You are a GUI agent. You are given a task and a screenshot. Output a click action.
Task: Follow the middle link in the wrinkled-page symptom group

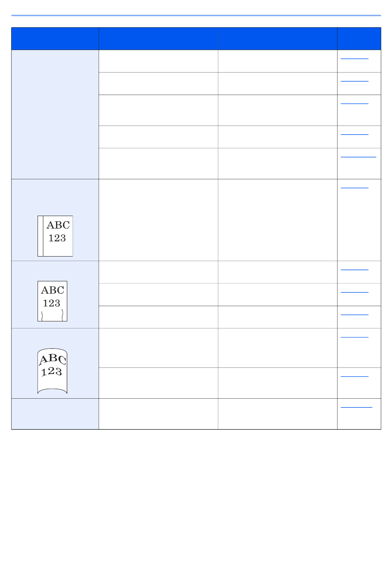354,291
